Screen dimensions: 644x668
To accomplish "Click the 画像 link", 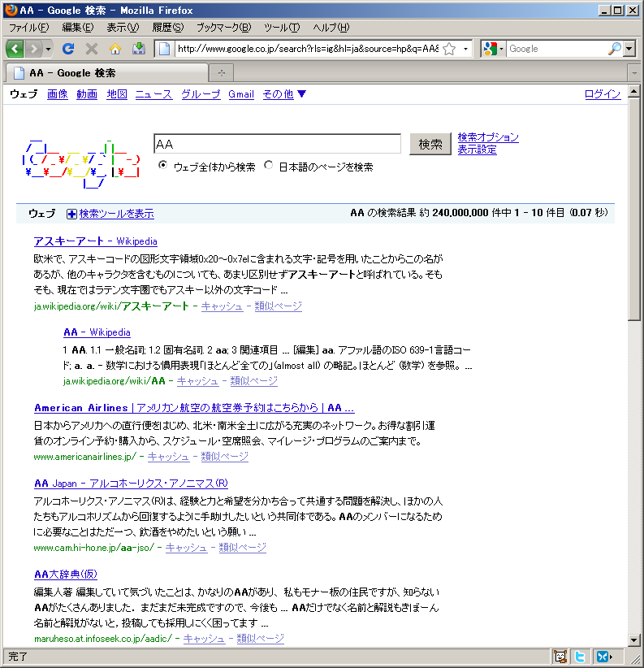I will (x=58, y=94).
